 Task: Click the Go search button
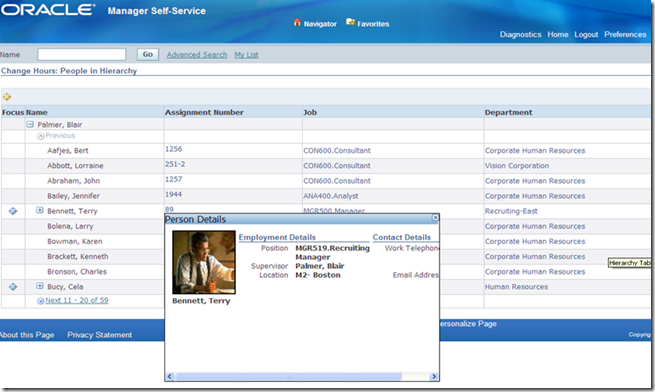148,54
